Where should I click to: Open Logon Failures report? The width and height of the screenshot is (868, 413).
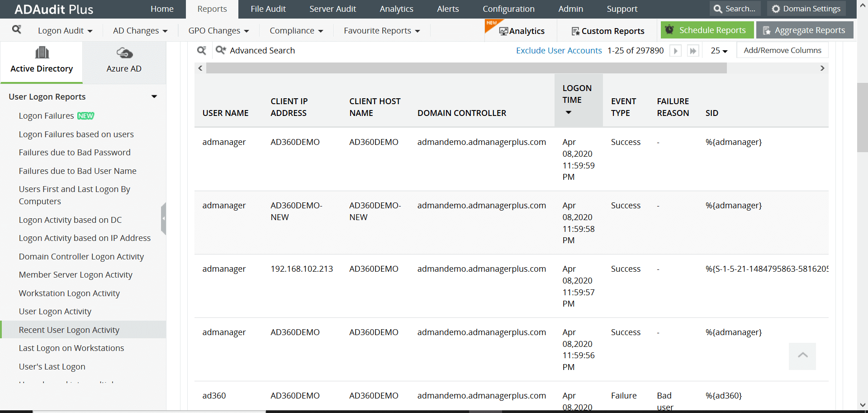coord(46,116)
